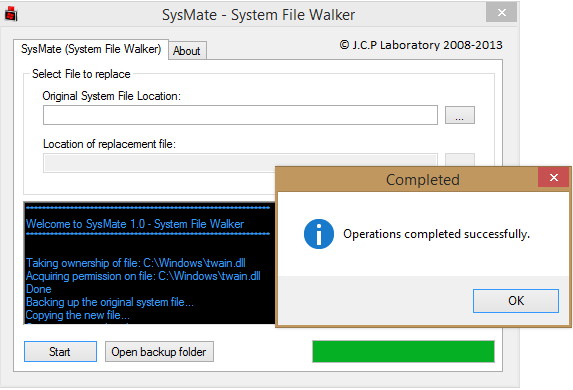Focus the Original System File Location field

point(240,115)
